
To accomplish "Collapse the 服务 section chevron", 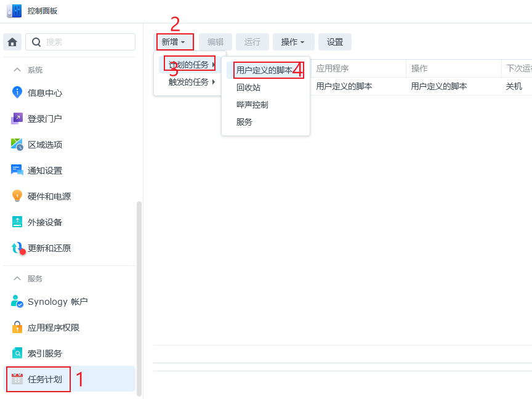I will coord(17,278).
